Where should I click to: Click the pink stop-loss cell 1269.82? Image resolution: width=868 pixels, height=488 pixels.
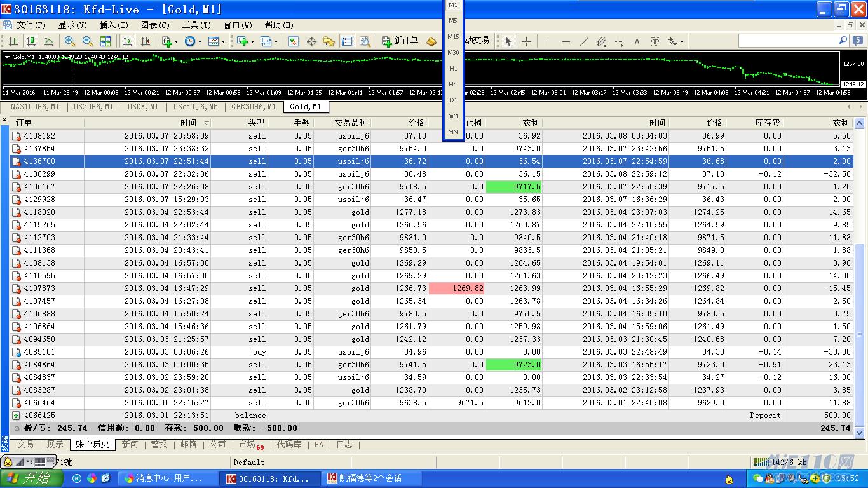[x=457, y=288]
